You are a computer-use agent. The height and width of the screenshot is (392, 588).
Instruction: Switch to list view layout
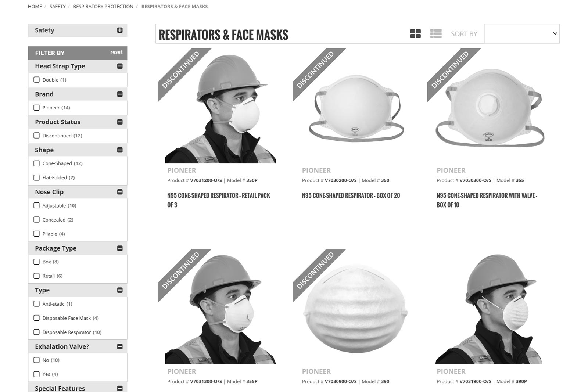[x=435, y=34]
